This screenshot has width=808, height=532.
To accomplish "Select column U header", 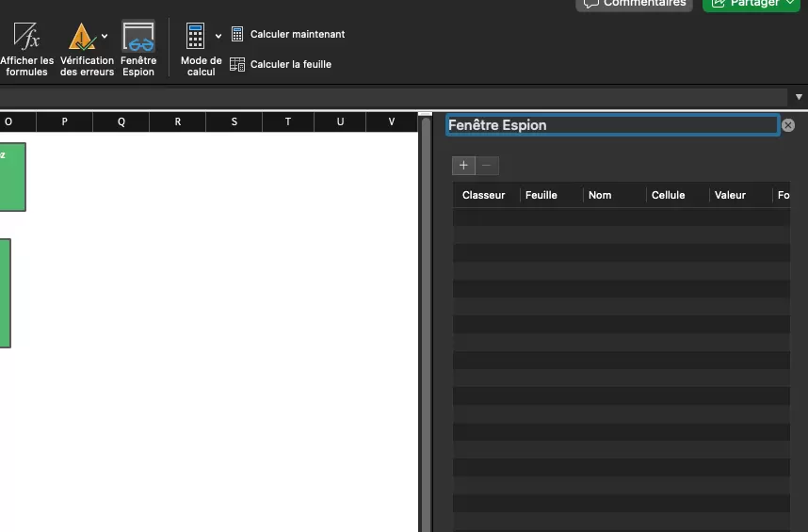I will (x=340, y=122).
